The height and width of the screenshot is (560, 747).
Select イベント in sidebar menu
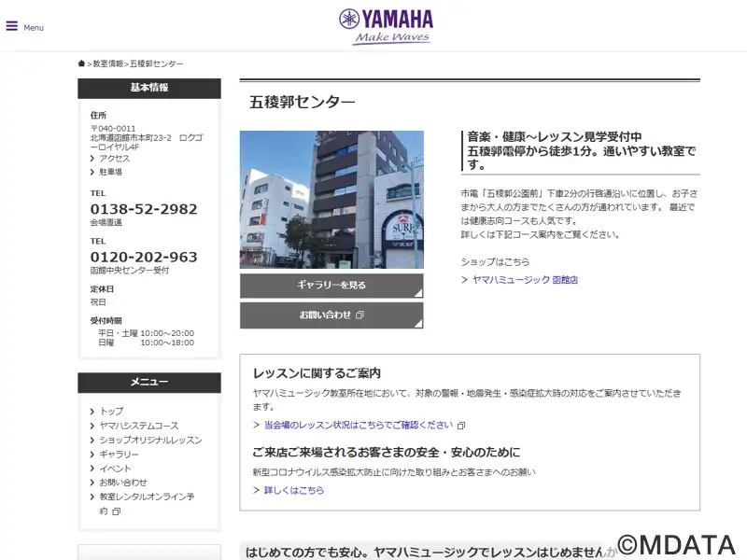click(x=115, y=469)
